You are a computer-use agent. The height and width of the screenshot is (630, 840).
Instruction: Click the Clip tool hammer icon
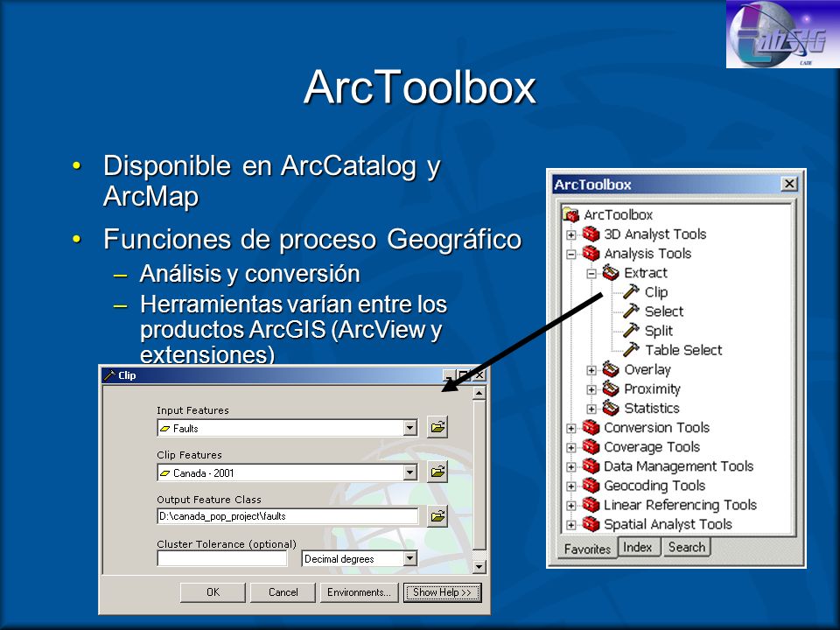631,292
